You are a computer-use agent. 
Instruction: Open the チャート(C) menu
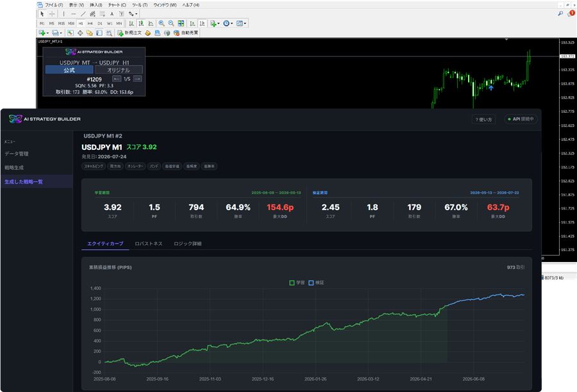click(x=117, y=4)
